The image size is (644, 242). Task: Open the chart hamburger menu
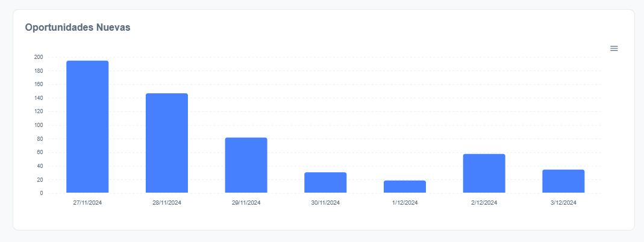[x=614, y=48]
